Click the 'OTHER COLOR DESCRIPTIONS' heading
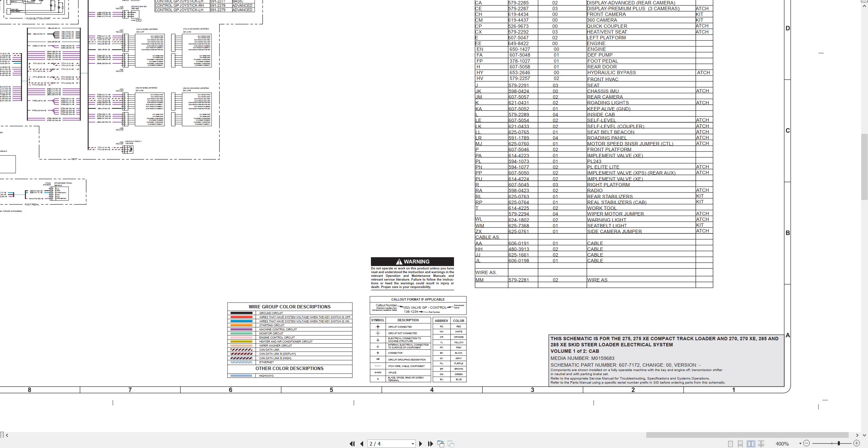 pyautogui.click(x=290, y=368)
